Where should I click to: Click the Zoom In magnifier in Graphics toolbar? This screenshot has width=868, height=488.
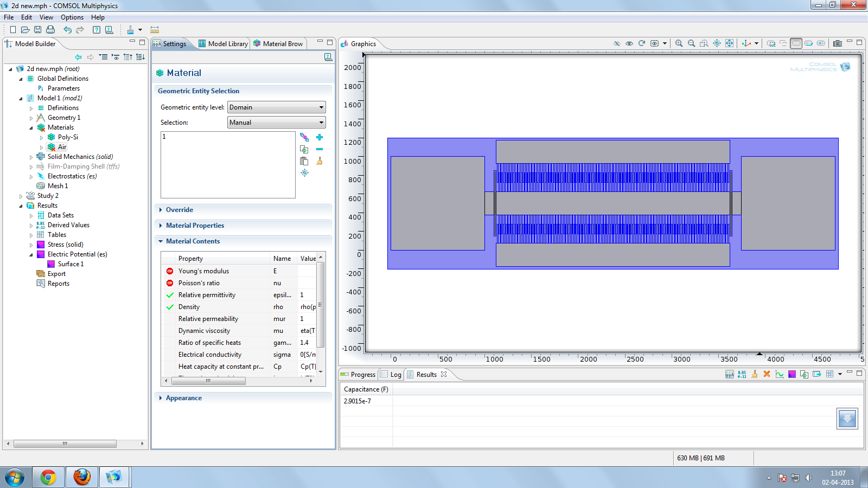coord(679,43)
